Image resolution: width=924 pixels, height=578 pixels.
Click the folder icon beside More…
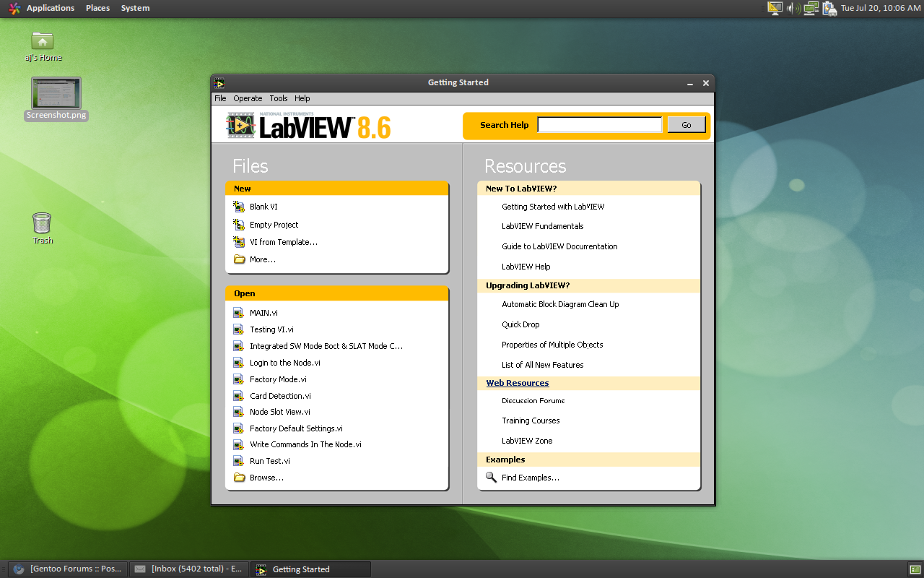click(239, 259)
